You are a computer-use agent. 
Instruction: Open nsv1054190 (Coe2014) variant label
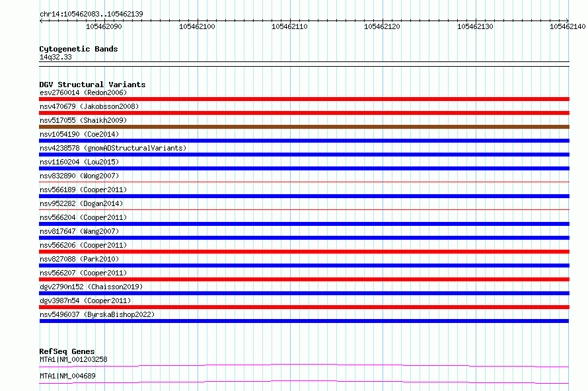pyautogui.click(x=79, y=134)
